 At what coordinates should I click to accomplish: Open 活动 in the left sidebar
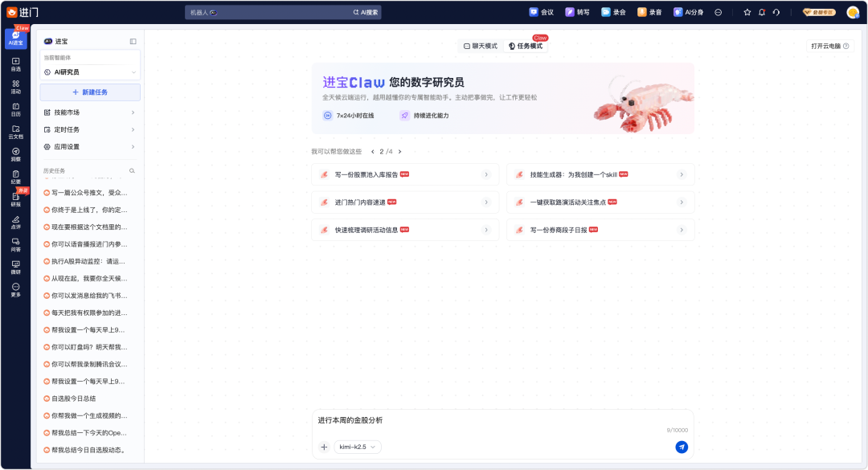tap(15, 87)
